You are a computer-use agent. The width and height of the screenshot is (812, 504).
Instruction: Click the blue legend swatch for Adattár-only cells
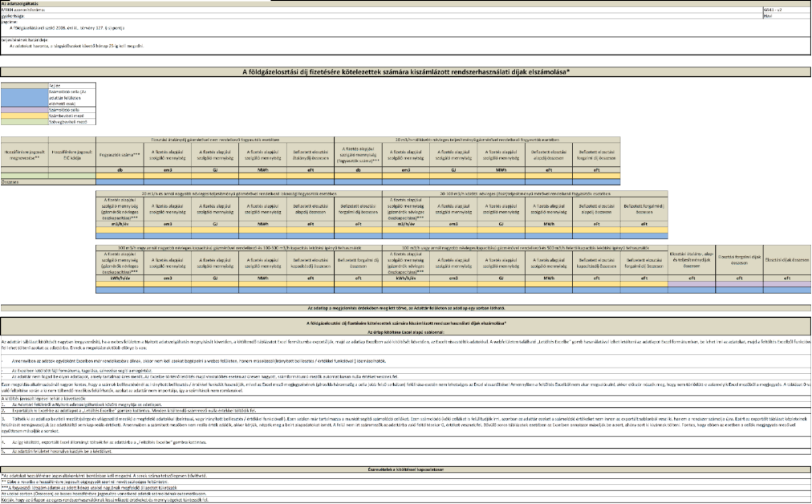click(24, 97)
